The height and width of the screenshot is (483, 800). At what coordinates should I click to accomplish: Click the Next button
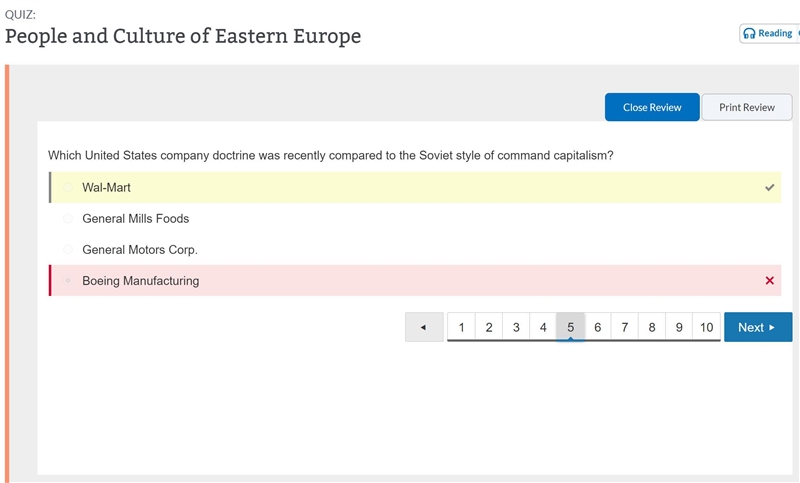[x=758, y=327]
